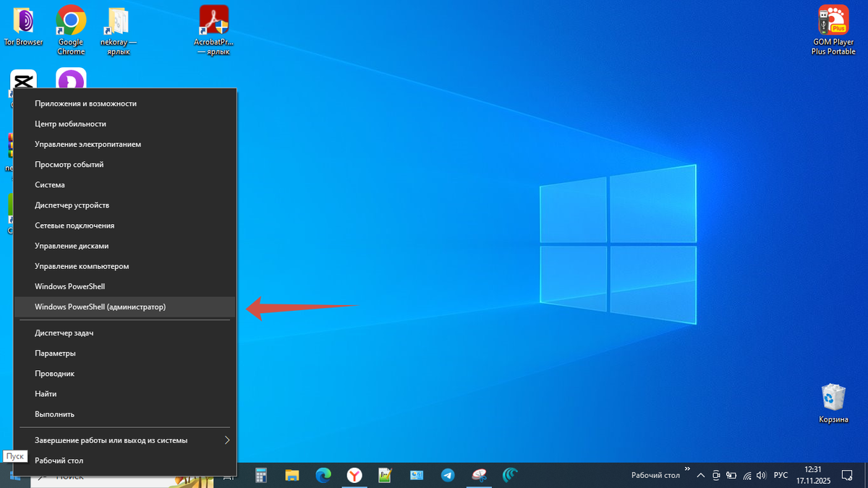This screenshot has width=868, height=488.
Task: Open GOM Player Plus Portable shortcut
Action: pyautogui.click(x=833, y=20)
